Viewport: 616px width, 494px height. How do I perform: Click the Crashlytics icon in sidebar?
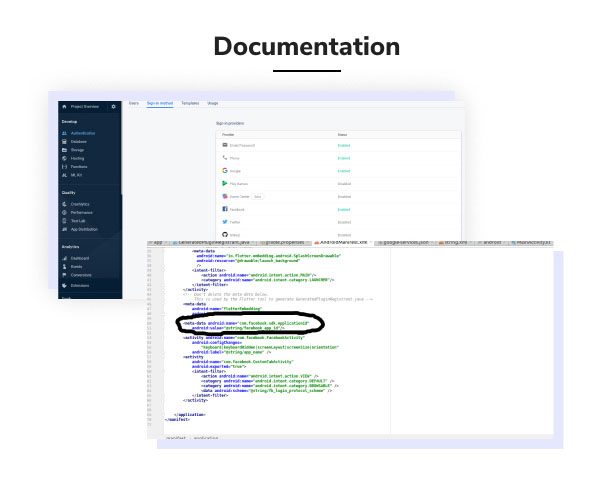click(x=64, y=204)
